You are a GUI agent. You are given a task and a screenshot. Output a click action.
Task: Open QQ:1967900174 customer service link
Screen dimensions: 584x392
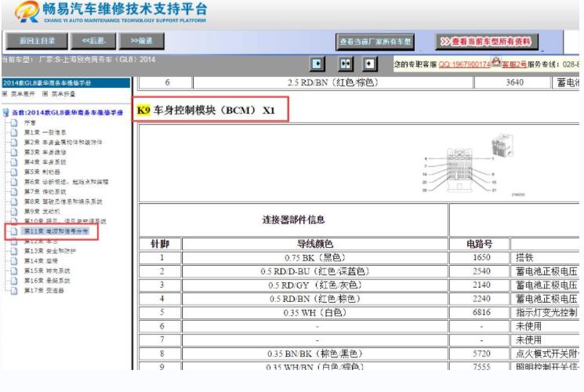pos(464,64)
